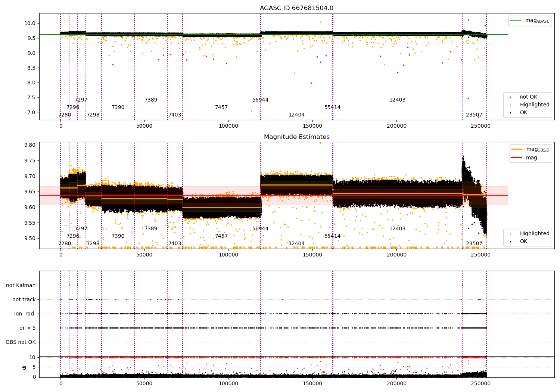Select the mag AGASC legend entry
The image size is (560, 392).
point(530,21)
